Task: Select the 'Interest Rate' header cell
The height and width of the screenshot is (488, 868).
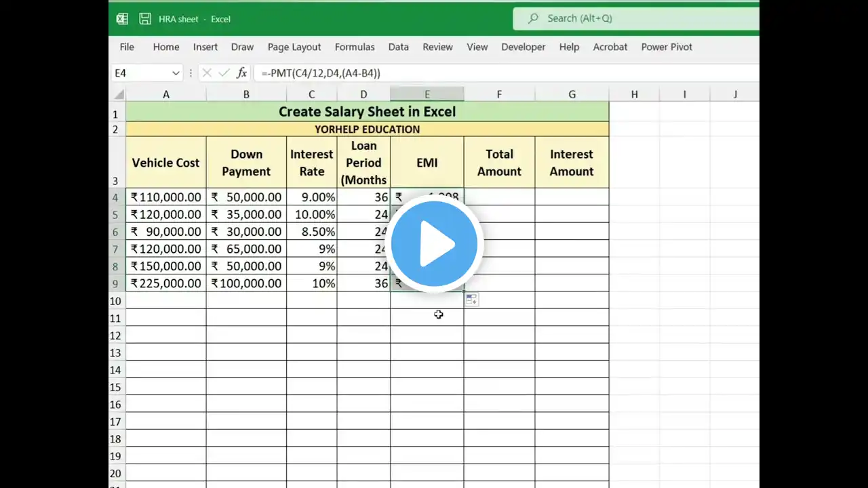Action: (312, 163)
